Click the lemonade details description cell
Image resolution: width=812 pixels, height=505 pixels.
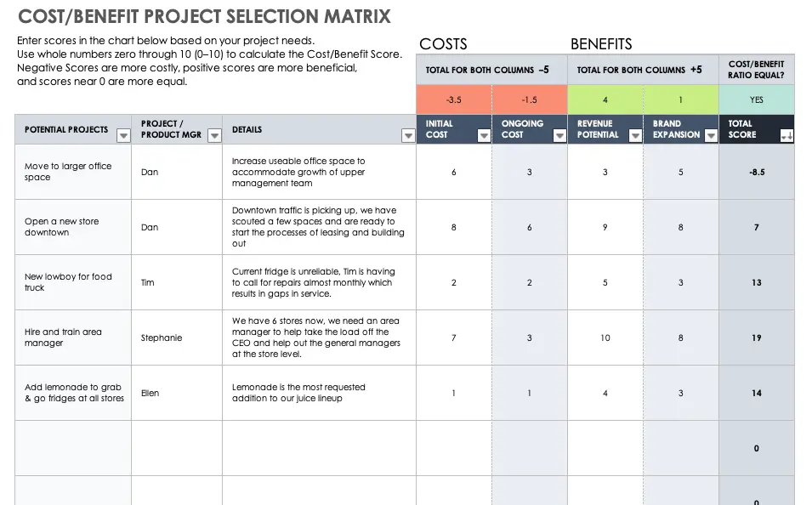click(317, 393)
